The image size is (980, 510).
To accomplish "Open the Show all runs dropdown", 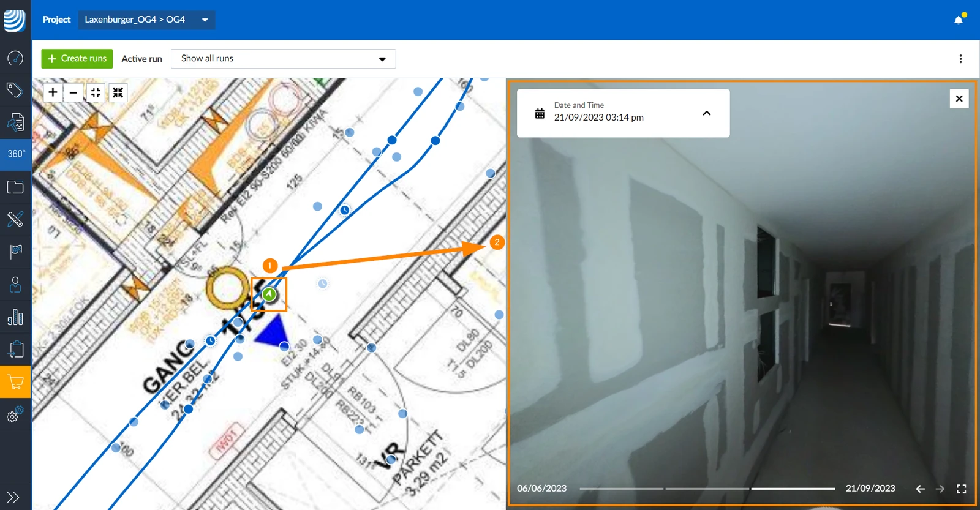I will [284, 59].
